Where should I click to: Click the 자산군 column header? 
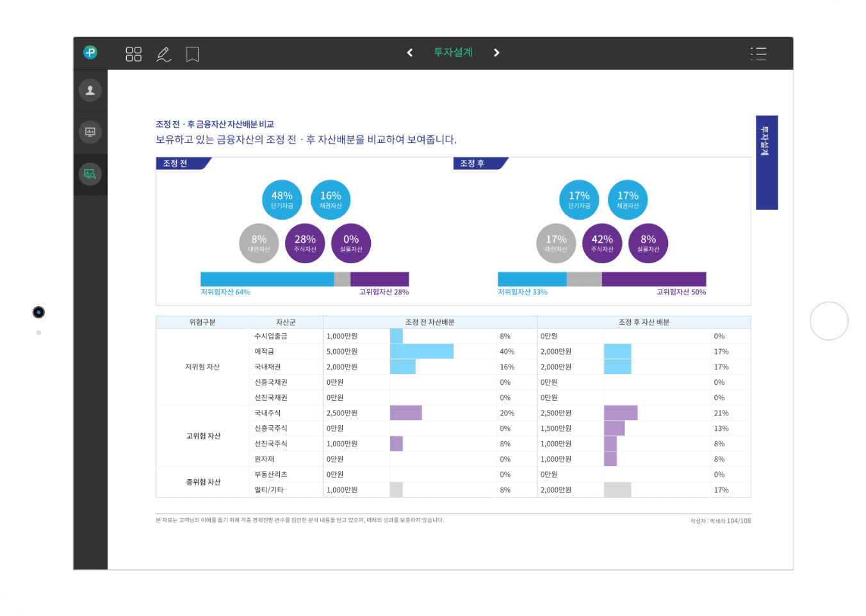click(x=286, y=322)
